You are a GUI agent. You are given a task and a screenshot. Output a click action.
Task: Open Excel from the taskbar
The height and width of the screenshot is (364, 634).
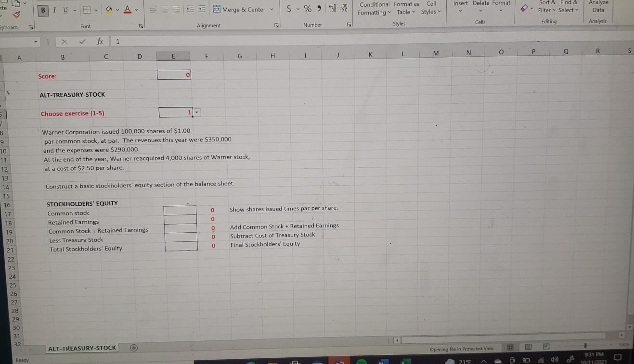[405, 361]
